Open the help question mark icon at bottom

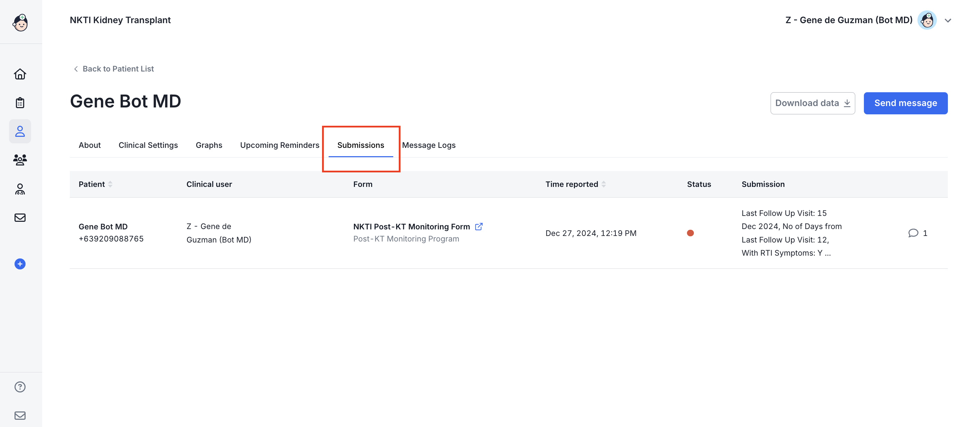click(x=20, y=387)
